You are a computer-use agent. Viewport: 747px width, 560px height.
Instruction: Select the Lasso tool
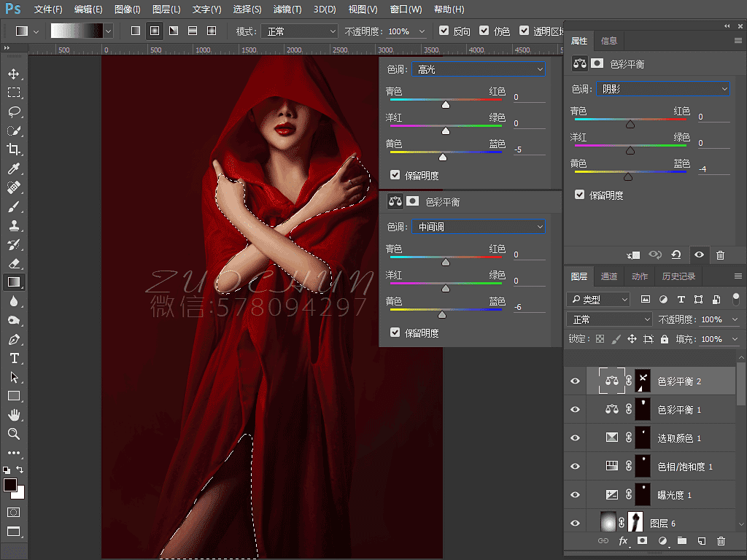click(14, 112)
